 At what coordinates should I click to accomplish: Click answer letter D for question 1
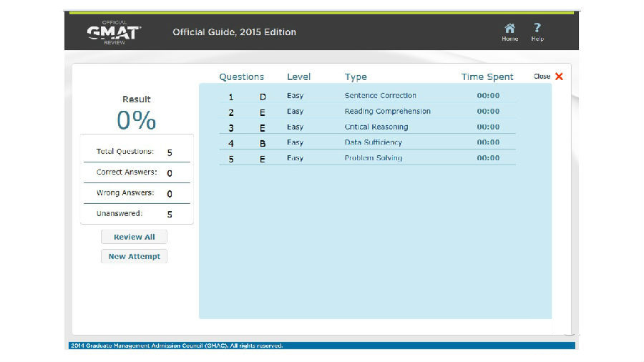coord(263,97)
